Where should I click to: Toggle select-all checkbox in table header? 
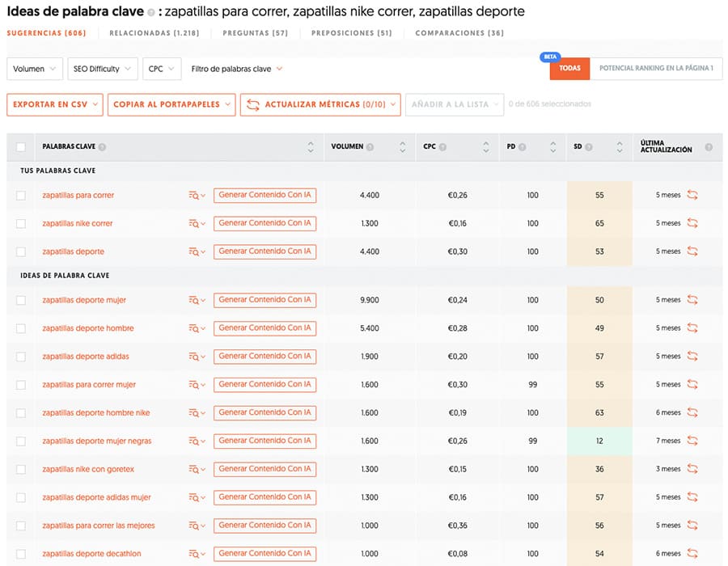coord(21,147)
